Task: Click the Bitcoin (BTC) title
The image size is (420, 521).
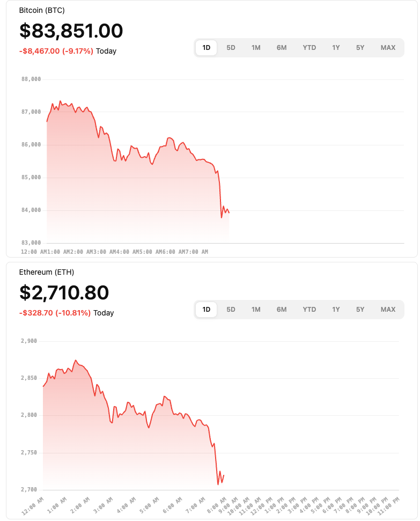Action: (x=42, y=11)
